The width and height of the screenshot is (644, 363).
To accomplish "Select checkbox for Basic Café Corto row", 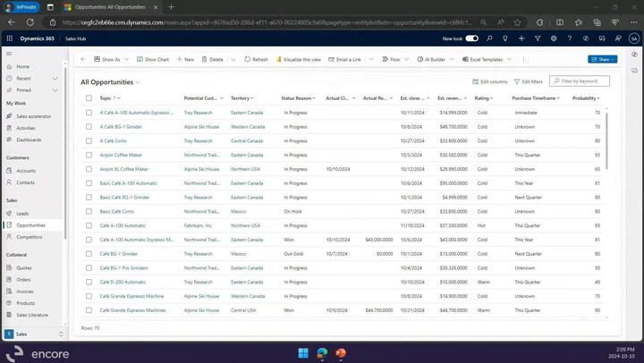I will (89, 211).
